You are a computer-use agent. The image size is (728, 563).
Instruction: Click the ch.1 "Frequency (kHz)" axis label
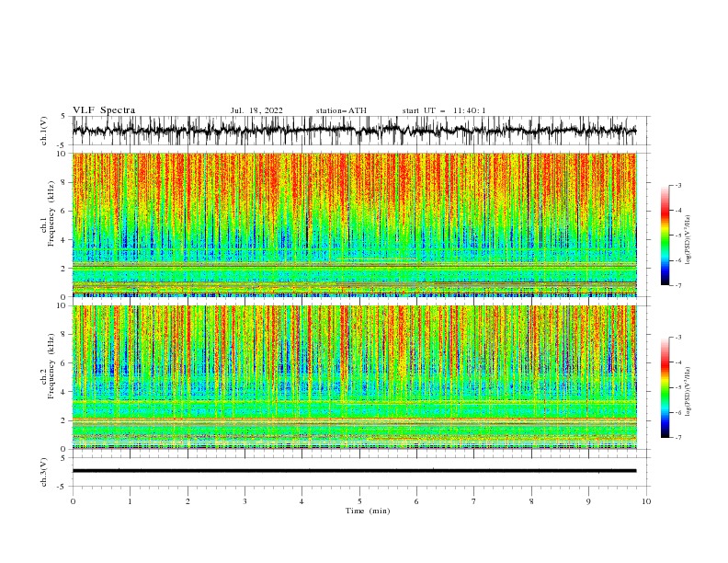pyautogui.click(x=51, y=214)
